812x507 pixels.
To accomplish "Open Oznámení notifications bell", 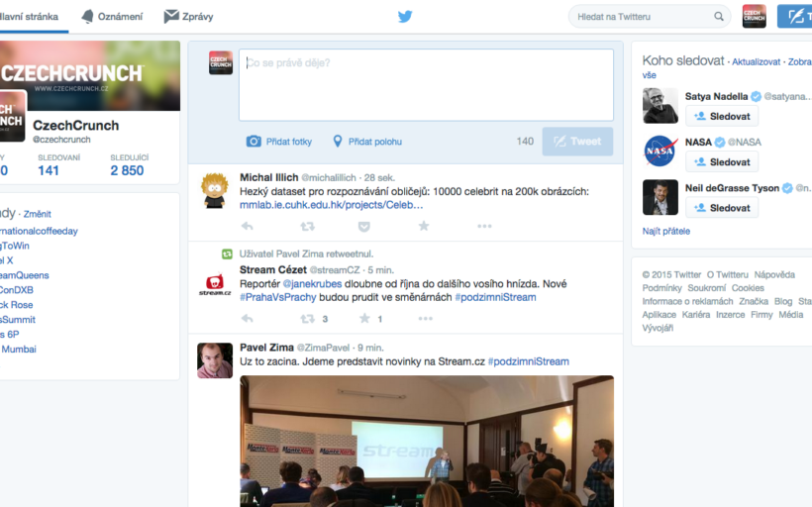I will pos(87,17).
